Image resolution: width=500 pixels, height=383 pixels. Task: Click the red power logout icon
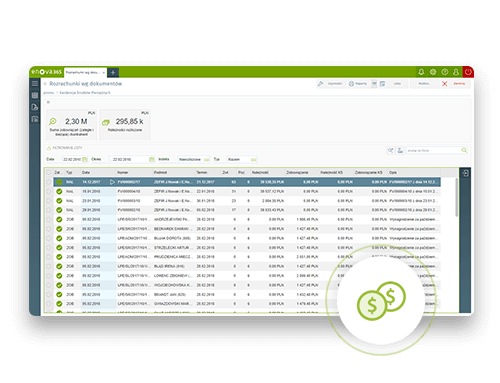[468, 72]
